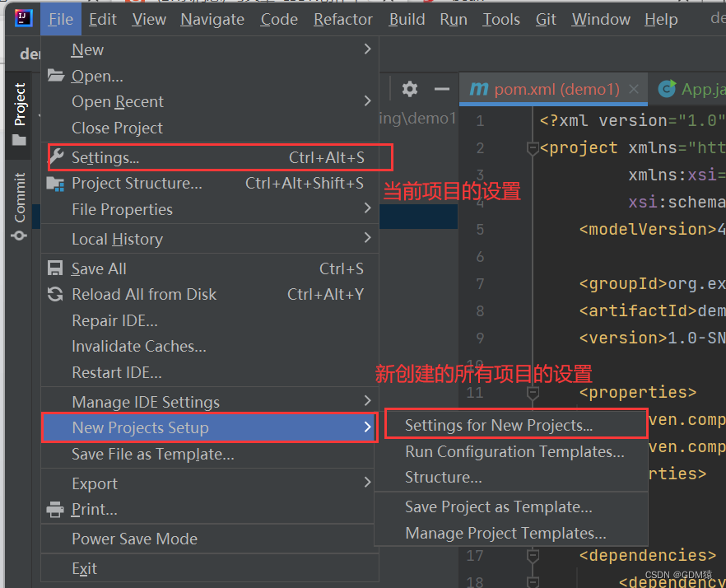Open the Tools menu
The image size is (726, 588).
(x=501, y=20)
